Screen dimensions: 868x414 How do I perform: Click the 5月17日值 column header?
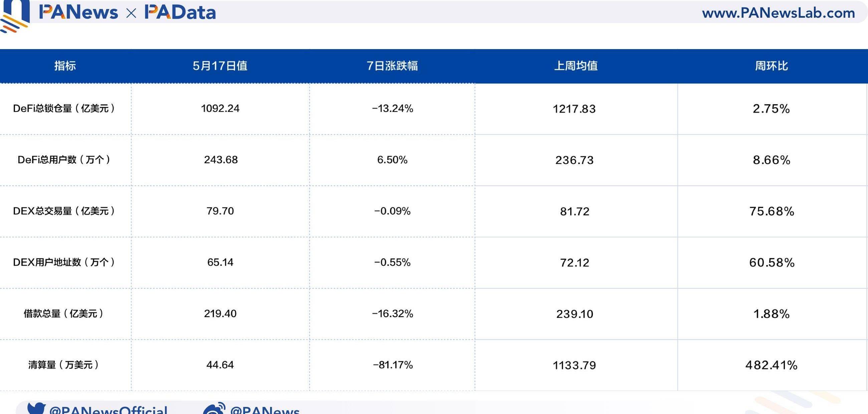coord(220,66)
